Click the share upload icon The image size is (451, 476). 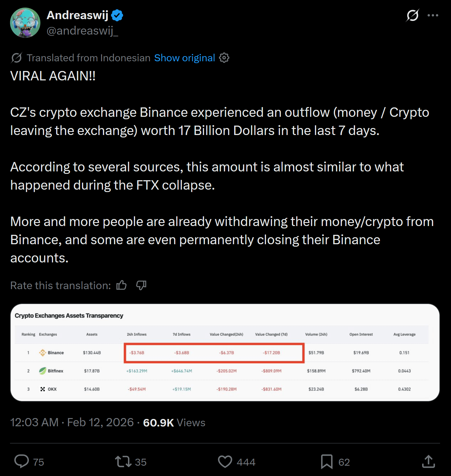(x=429, y=461)
